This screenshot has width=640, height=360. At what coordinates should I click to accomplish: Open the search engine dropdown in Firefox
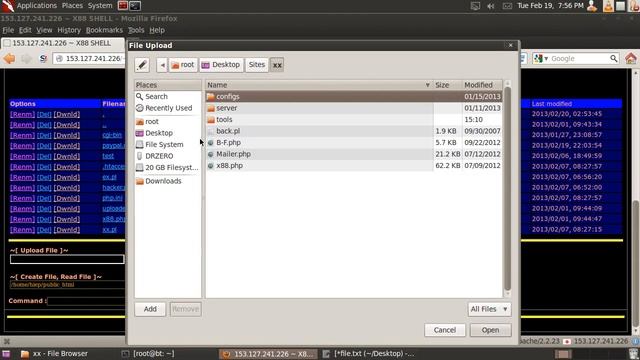click(541, 59)
